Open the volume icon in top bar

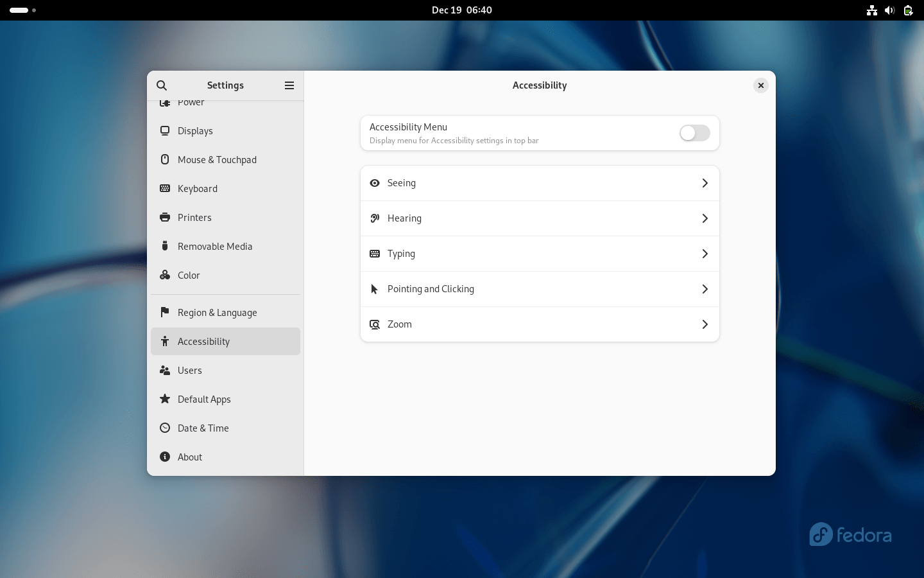889,10
